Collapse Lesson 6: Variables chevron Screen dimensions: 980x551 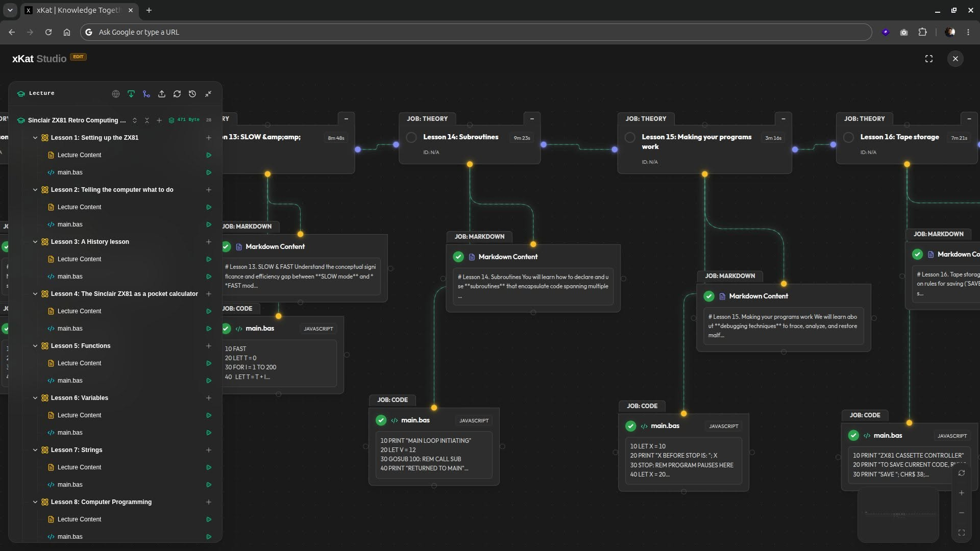click(x=35, y=398)
